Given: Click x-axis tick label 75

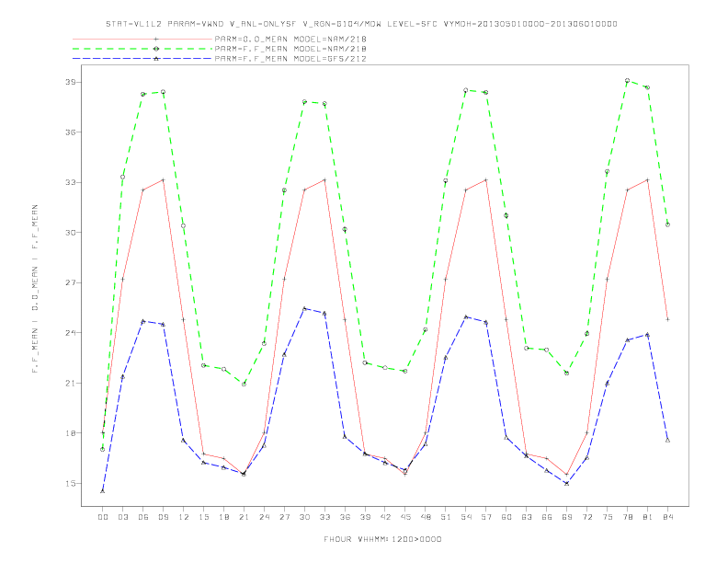Looking at the screenshot, I should pyautogui.click(x=608, y=517).
